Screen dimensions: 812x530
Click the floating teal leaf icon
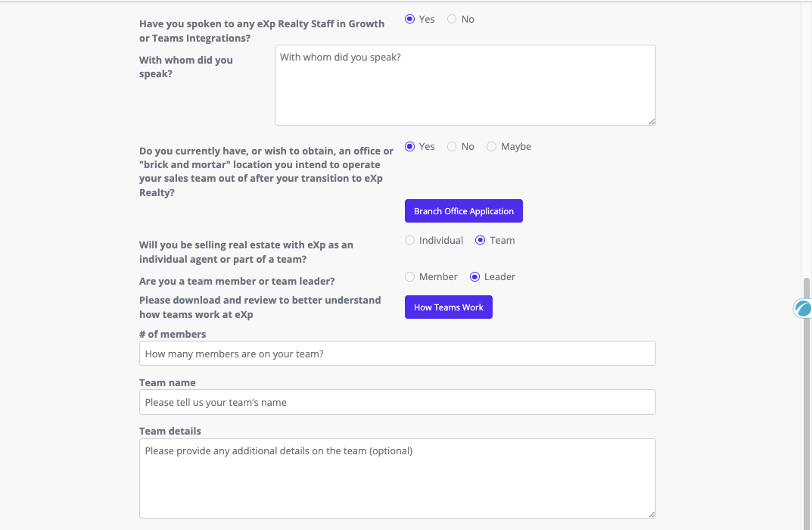point(803,308)
